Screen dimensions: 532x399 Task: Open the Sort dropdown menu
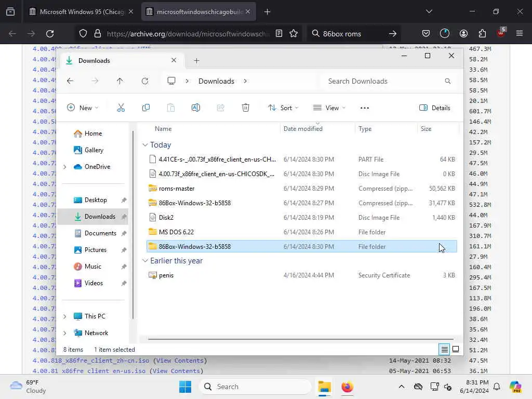283,108
